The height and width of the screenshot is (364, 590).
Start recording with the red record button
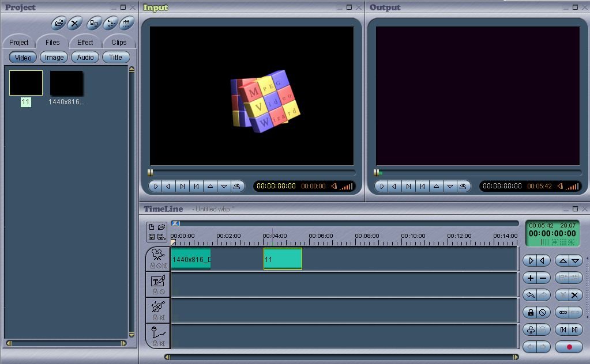[x=569, y=347]
